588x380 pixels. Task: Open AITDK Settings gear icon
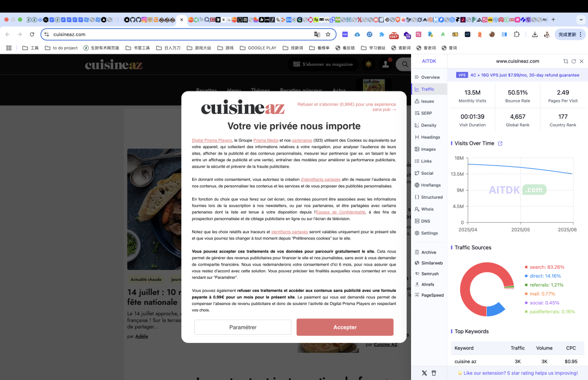click(417, 234)
